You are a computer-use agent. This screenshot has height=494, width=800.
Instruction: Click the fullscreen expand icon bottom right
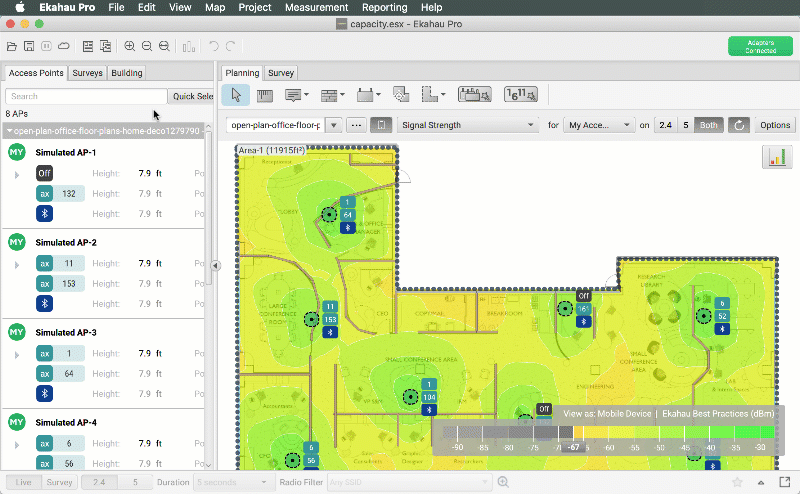coord(785,482)
